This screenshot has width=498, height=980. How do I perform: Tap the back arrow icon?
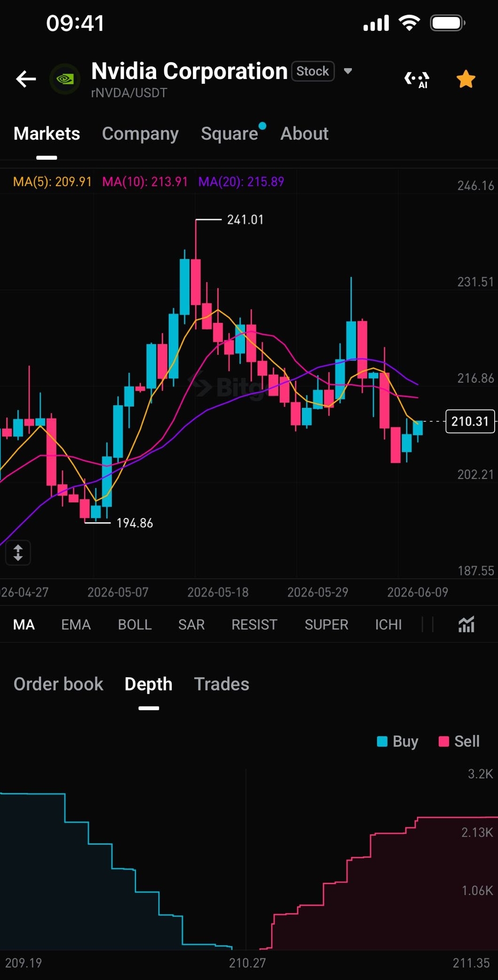coord(26,78)
